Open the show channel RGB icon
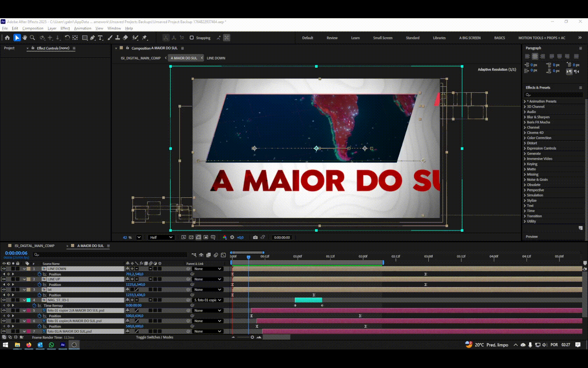The width and height of the screenshot is (588, 368). coord(225,237)
